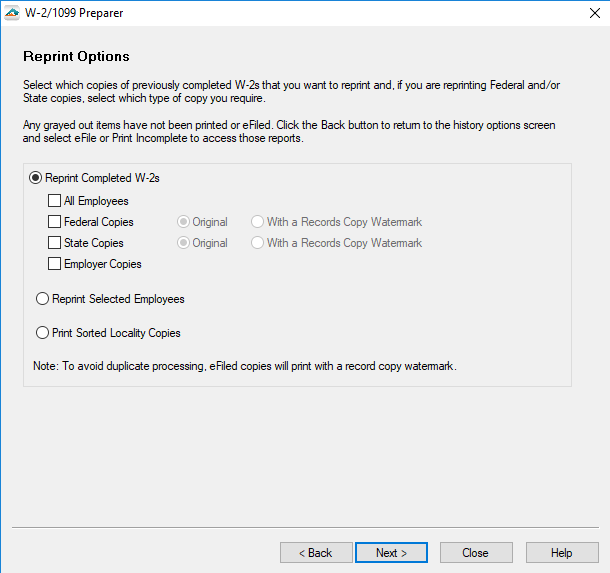Viewport: 610px width, 573px height.
Task: Select Print Sorted Locality Copies option
Action: point(42,333)
